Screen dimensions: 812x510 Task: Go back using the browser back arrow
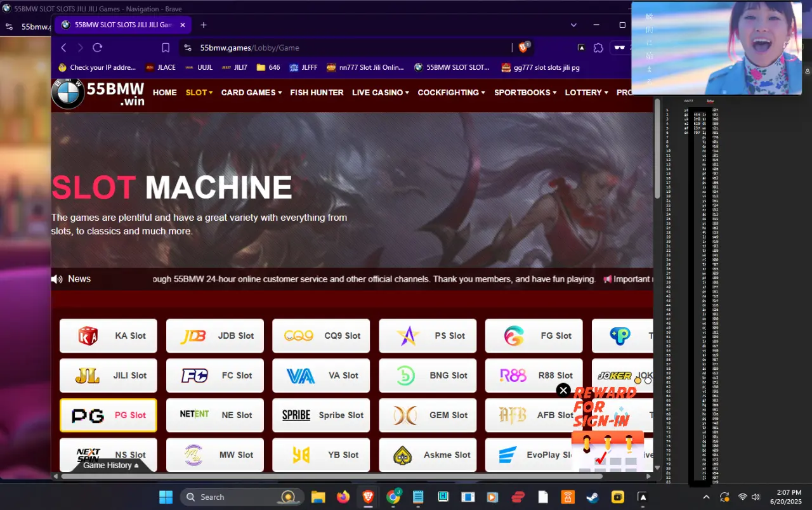point(63,48)
